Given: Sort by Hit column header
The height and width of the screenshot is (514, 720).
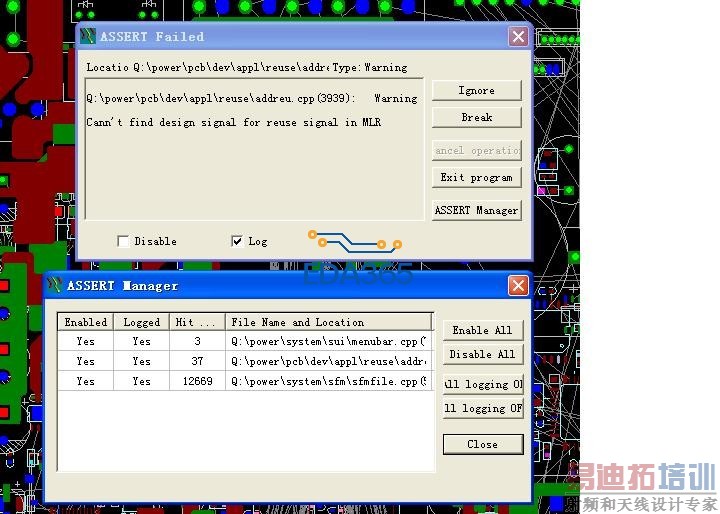Looking at the screenshot, I should tap(197, 322).
